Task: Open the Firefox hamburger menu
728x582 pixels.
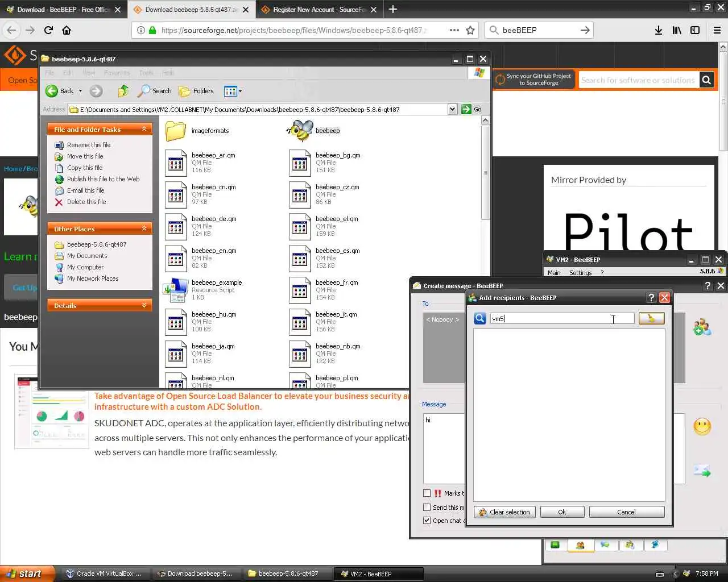Action: (717, 30)
